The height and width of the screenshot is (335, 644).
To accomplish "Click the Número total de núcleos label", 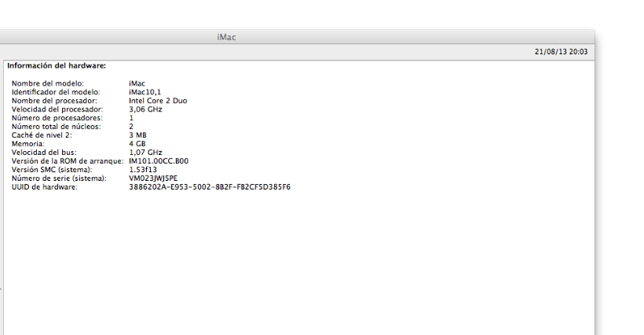I will click(57, 127).
